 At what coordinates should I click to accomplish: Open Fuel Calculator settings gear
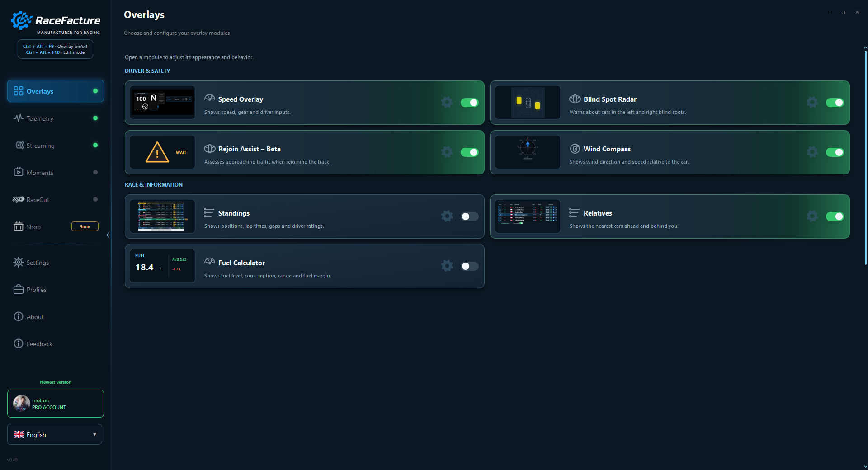coord(447,266)
